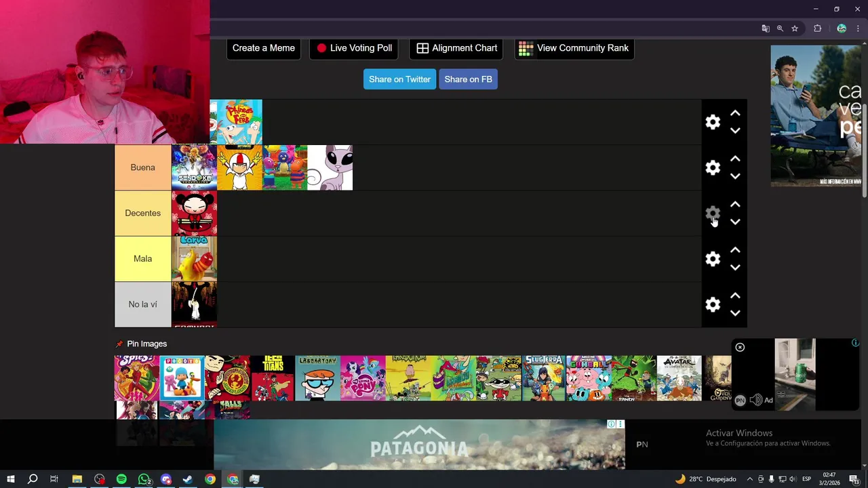Open settings gear for the Mala tier
Image resolution: width=868 pixels, height=488 pixels.
pyautogui.click(x=712, y=258)
